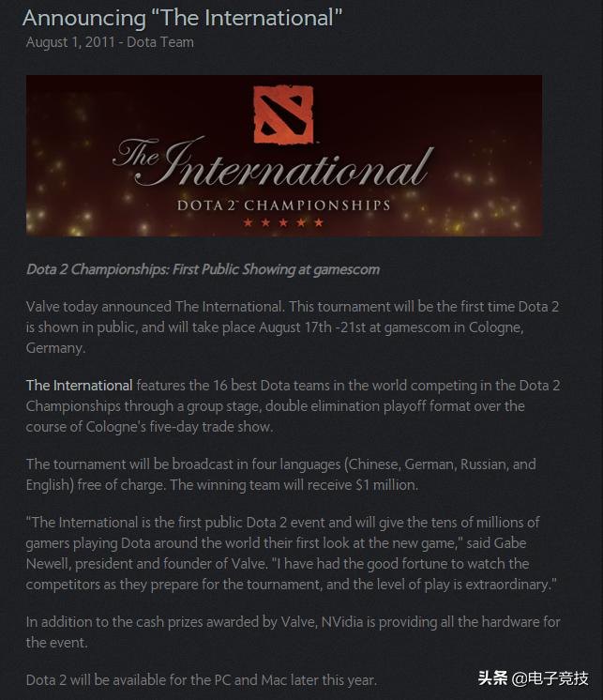
Task: Open the "Announcing The International" post title
Action: [182, 17]
